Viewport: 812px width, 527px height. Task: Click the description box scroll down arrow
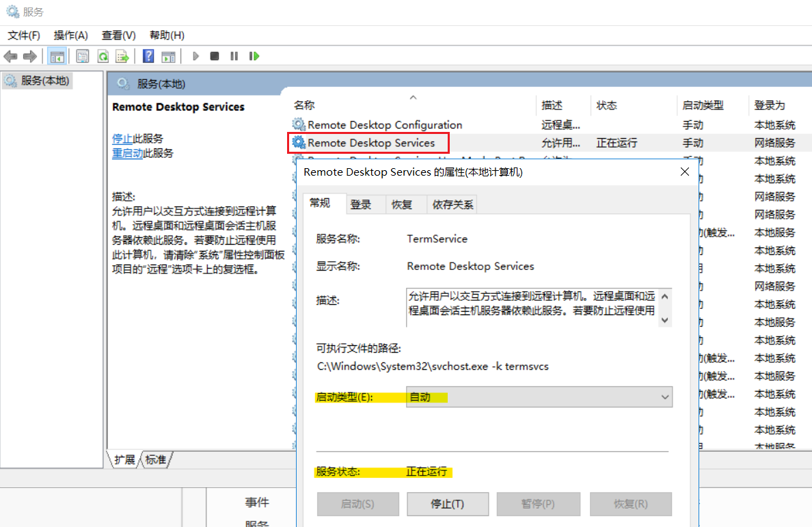tap(665, 321)
